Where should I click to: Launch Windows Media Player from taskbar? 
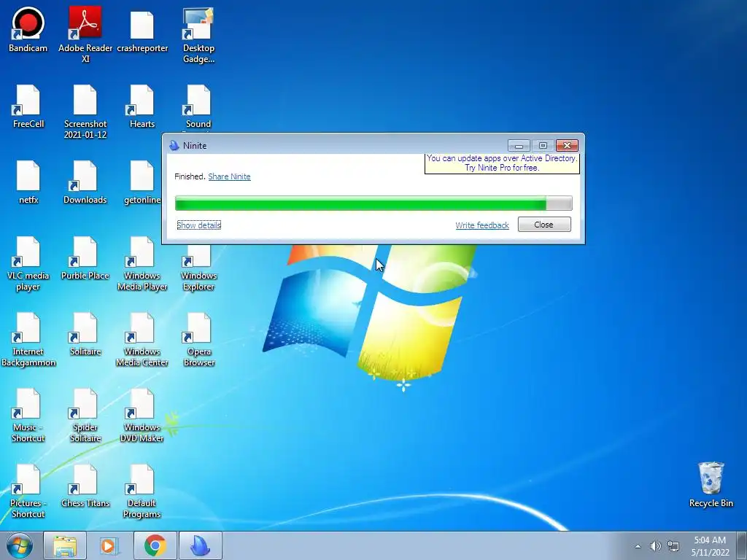coord(109,545)
